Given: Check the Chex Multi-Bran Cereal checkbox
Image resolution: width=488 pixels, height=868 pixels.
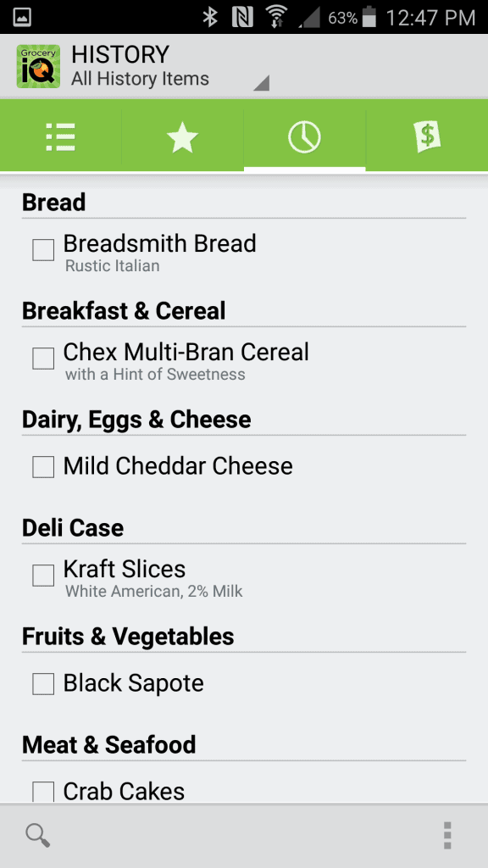Looking at the screenshot, I should (x=43, y=359).
